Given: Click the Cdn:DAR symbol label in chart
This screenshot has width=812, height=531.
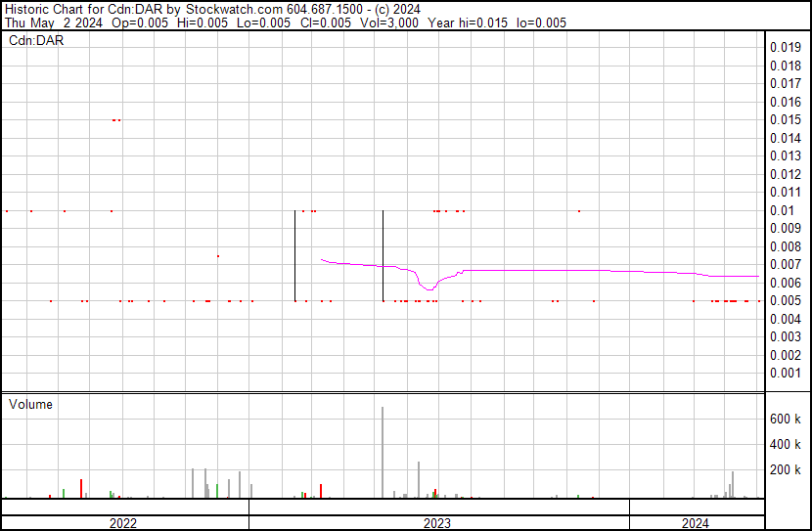Looking at the screenshot, I should pyautogui.click(x=35, y=41).
